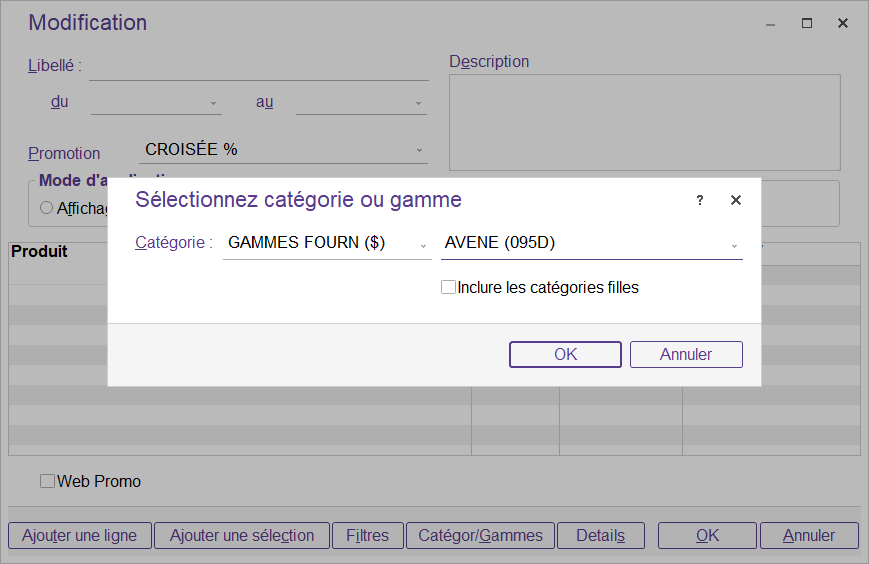This screenshot has height=564, width=869.
Task: Open the Filtres button
Action: [367, 535]
